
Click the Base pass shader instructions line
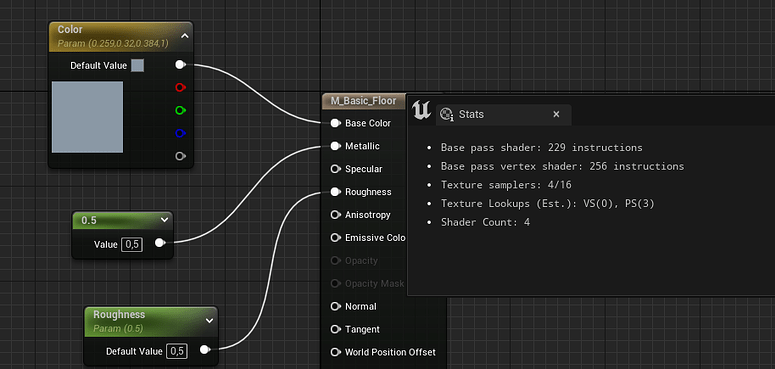point(541,147)
